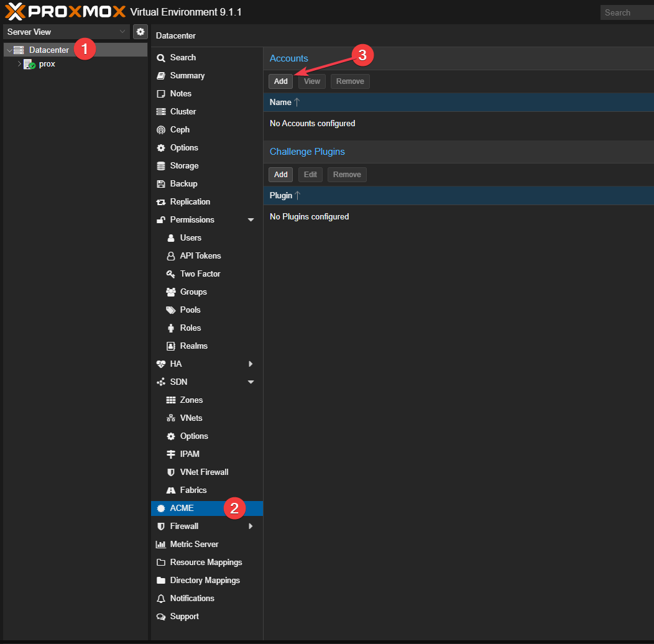Click the Two Factor key icon
This screenshot has height=644, width=654.
pyautogui.click(x=170, y=274)
